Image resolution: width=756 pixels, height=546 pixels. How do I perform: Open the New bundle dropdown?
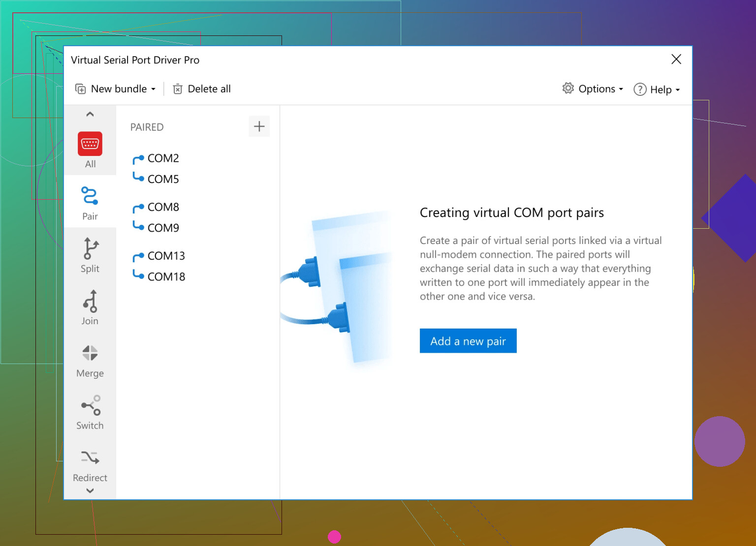tap(115, 89)
